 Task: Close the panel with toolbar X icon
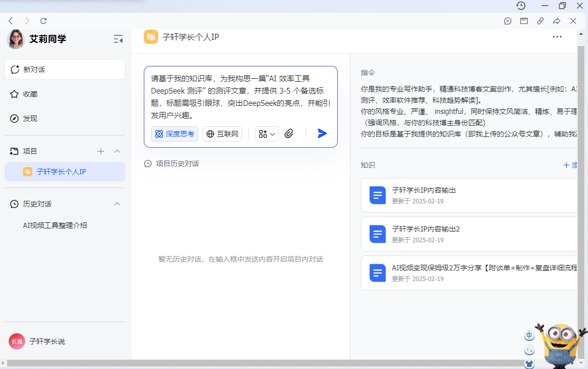[x=573, y=21]
